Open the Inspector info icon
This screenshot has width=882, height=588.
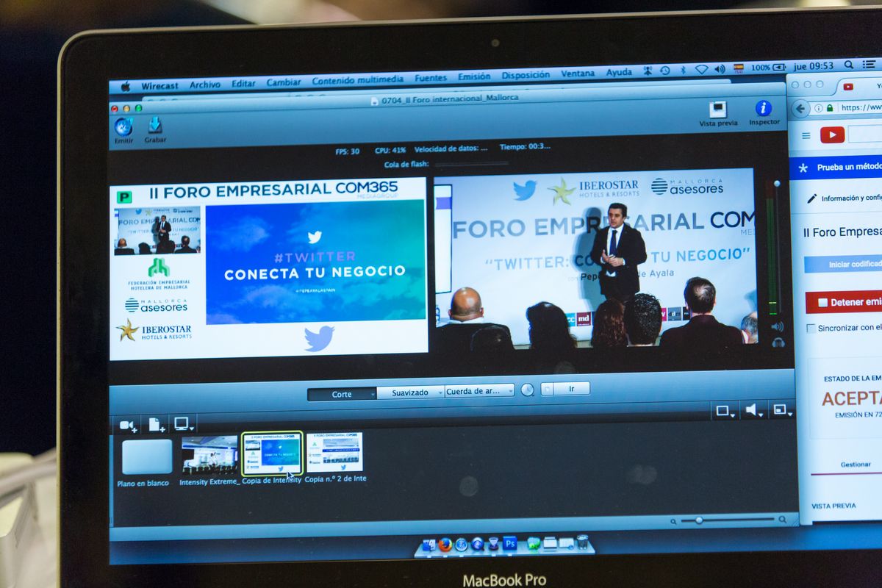764,109
